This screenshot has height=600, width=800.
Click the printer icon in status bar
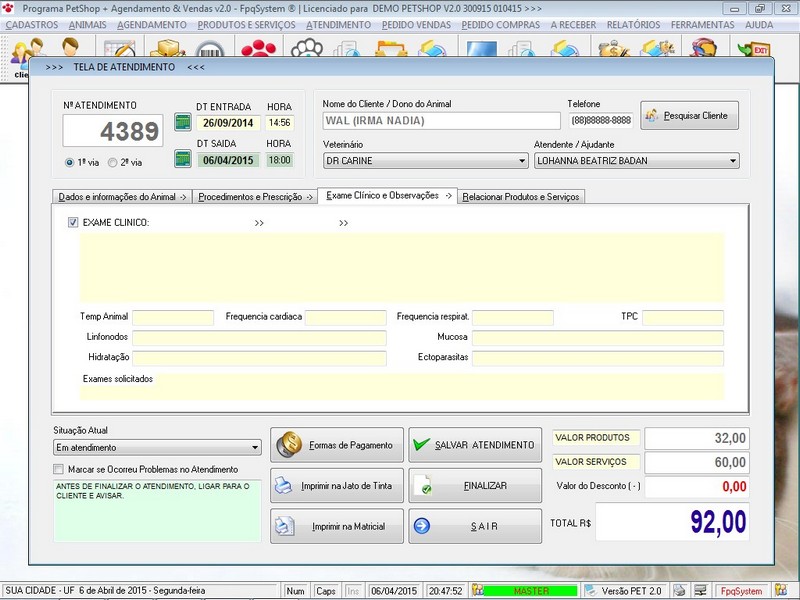click(x=680, y=591)
